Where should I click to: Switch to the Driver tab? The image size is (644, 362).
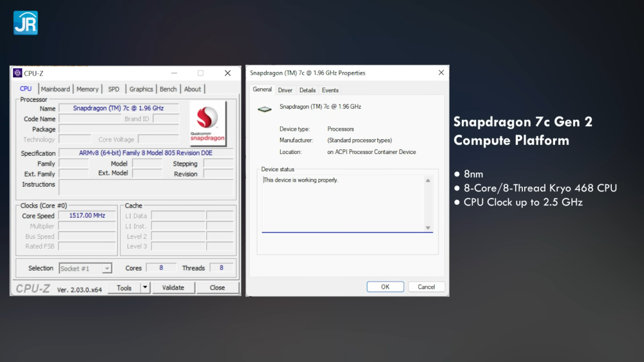click(x=285, y=90)
